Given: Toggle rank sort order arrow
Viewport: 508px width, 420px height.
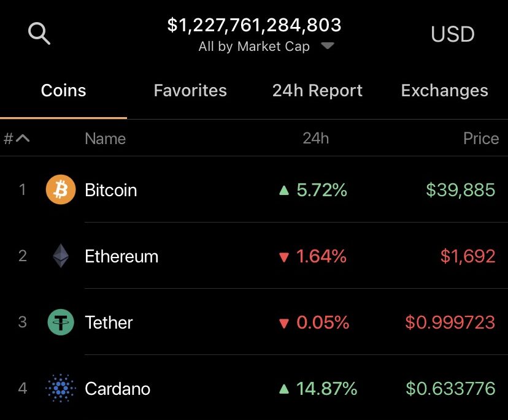Looking at the screenshot, I should point(23,139).
